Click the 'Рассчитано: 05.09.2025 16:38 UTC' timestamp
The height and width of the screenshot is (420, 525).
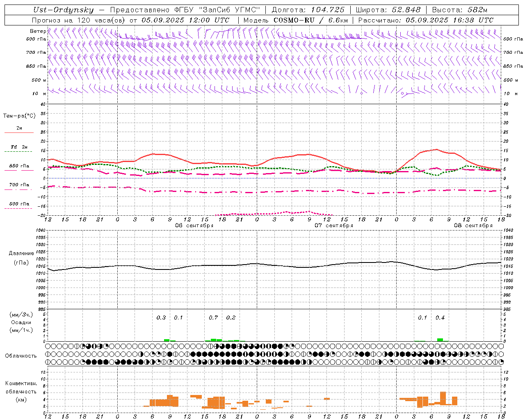[426, 20]
